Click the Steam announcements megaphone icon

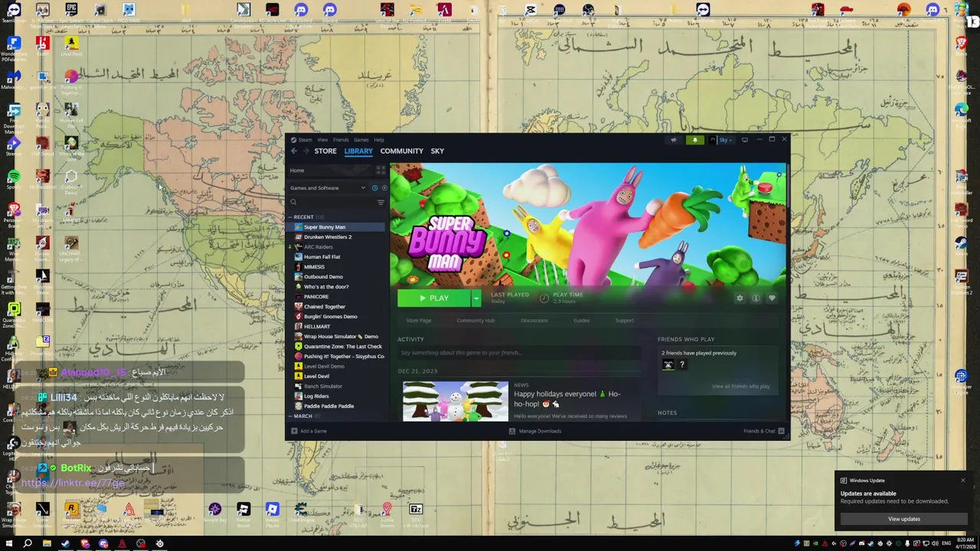tap(674, 140)
